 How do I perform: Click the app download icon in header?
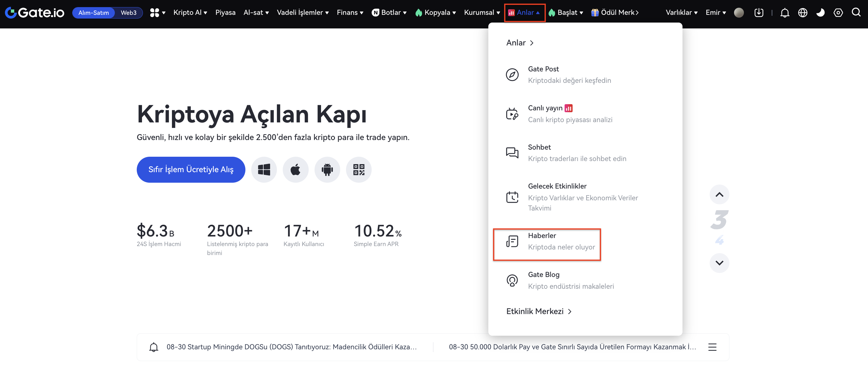[x=758, y=13]
